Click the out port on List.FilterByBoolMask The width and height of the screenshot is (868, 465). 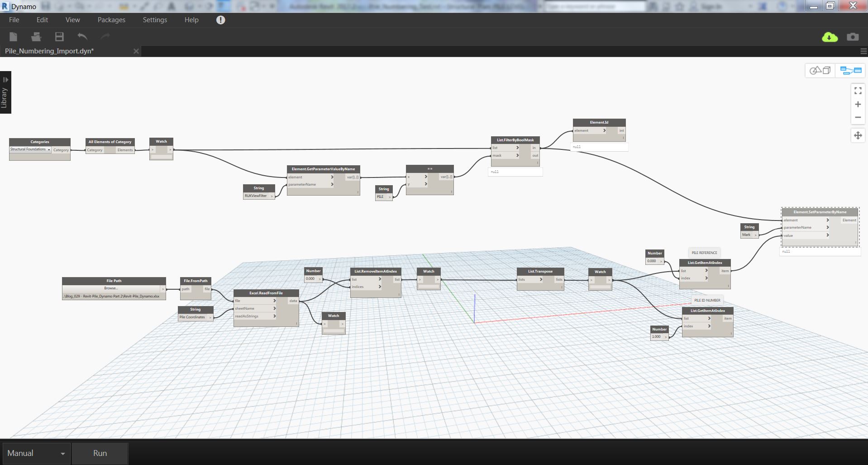pyautogui.click(x=535, y=155)
